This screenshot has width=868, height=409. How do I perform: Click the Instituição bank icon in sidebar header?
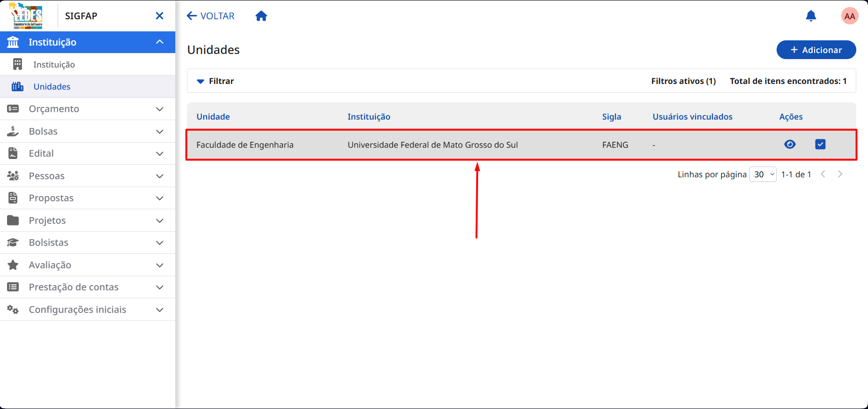coord(13,42)
